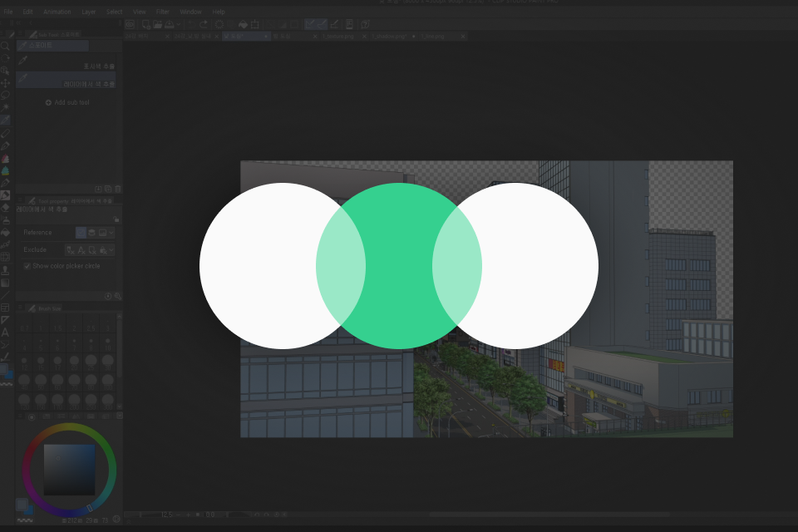Delete sub tool with trash icon
The width and height of the screenshot is (798, 532).
[118, 189]
